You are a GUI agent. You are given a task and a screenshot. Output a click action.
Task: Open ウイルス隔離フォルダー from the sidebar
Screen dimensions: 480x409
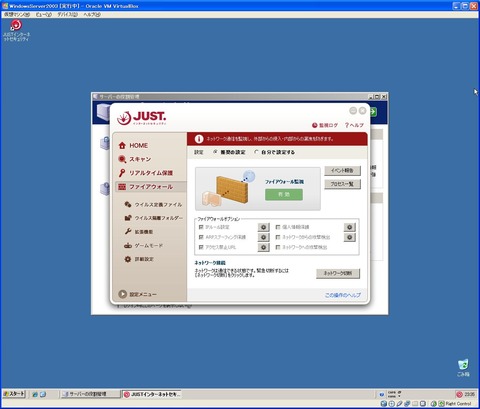click(153, 218)
